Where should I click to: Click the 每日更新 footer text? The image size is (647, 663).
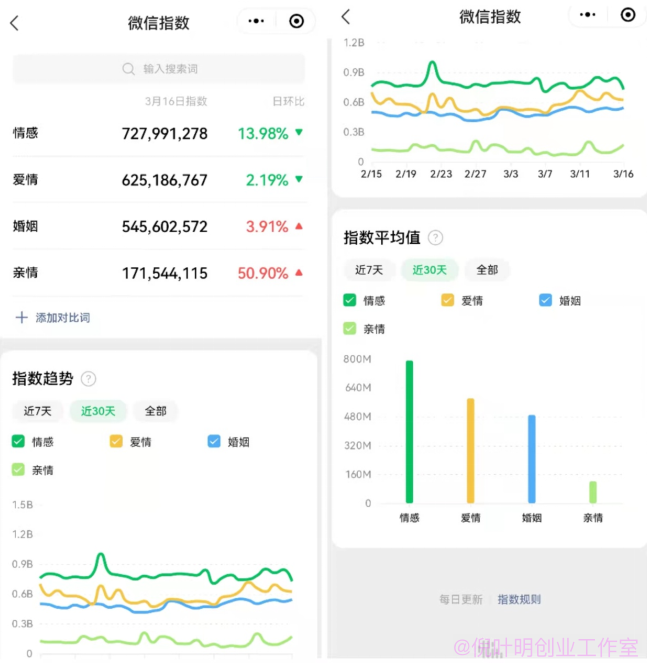pos(461,599)
